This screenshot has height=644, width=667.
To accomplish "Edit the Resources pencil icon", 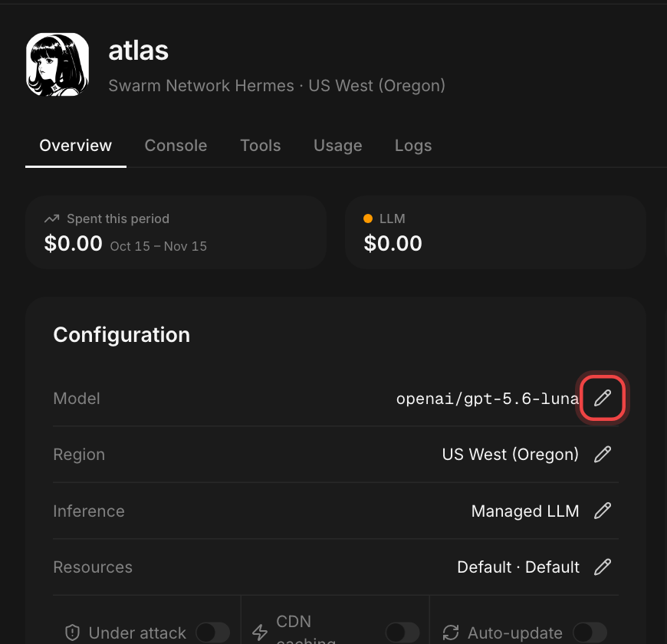I will [603, 567].
